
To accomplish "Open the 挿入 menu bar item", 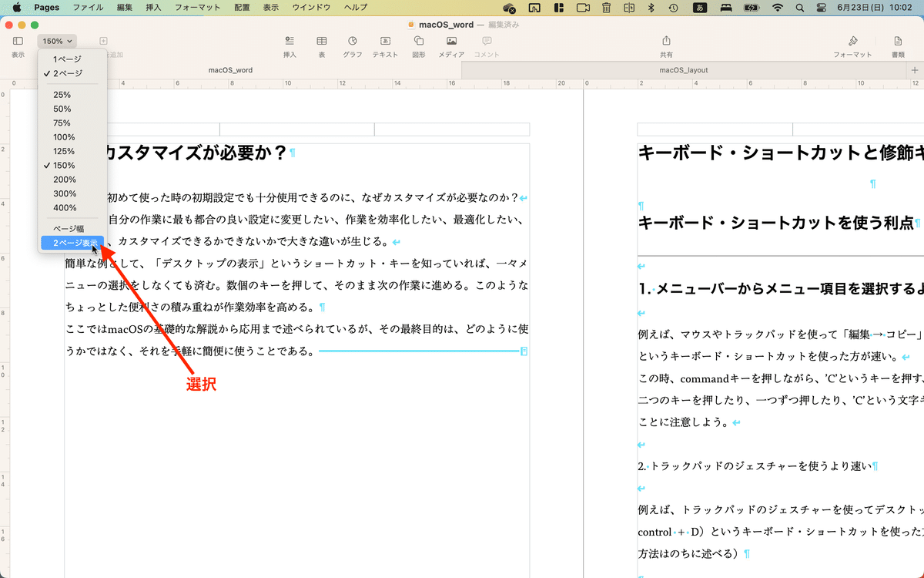I will (x=153, y=7).
